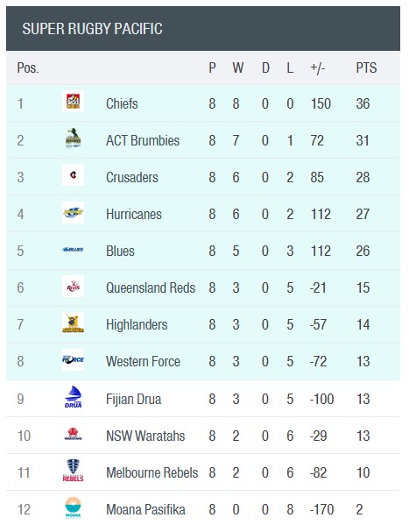Click the Super Rugby Pacific title bar

pyautogui.click(x=203, y=29)
